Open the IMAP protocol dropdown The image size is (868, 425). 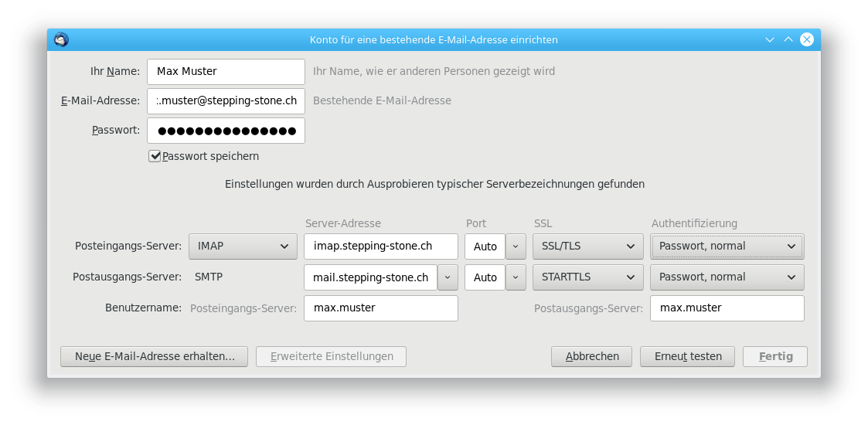click(243, 246)
